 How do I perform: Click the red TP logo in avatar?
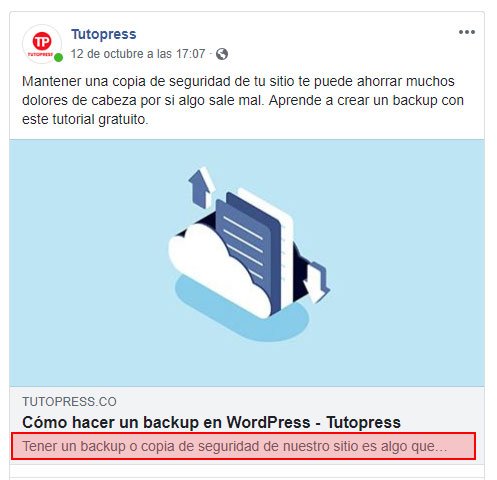[x=42, y=41]
